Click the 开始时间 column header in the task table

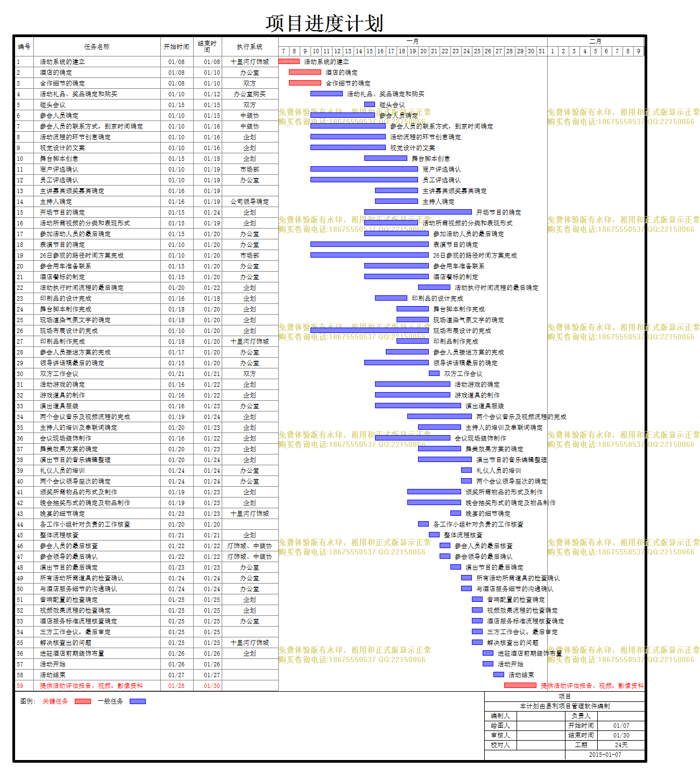point(176,47)
